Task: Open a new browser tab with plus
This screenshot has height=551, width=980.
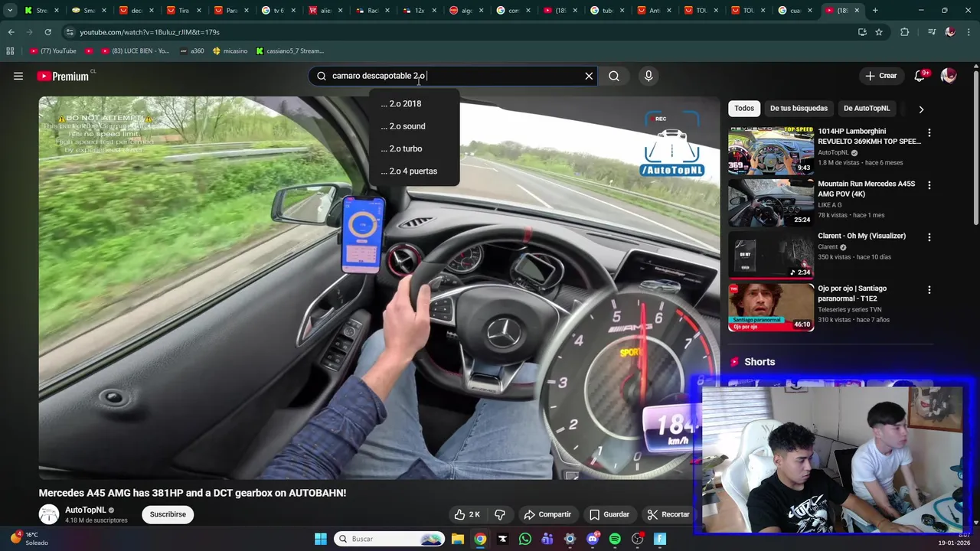Action: (875, 10)
